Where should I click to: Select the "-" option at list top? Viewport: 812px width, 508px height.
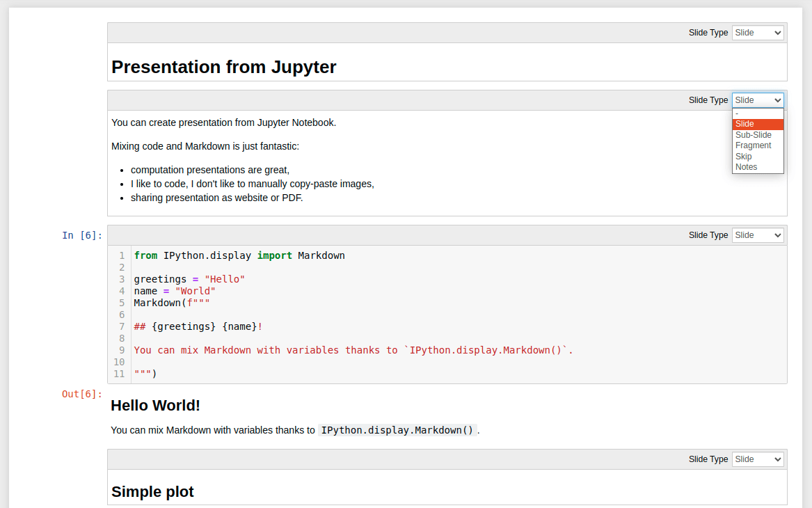[736, 113]
